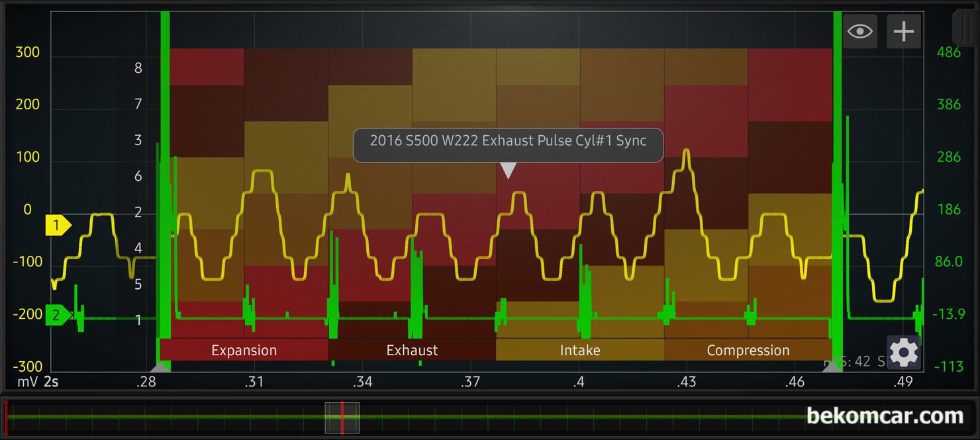Open the 2s timebase setting
Image resolution: width=980 pixels, height=440 pixels.
coord(52,382)
